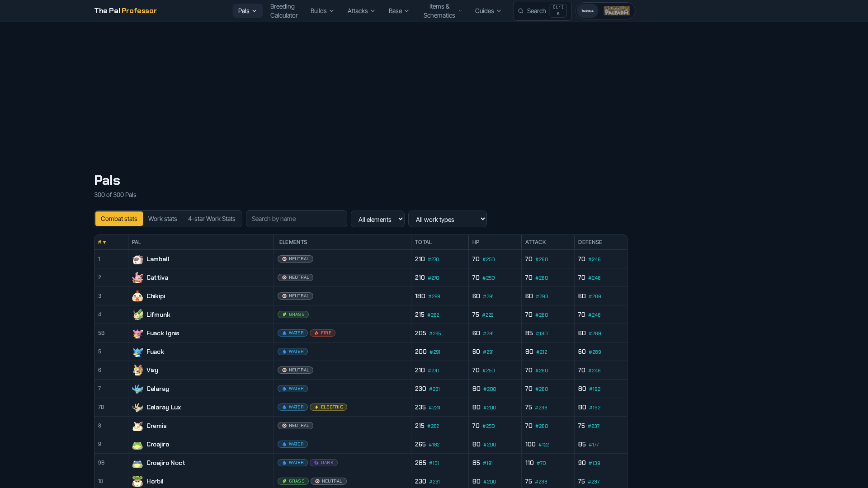
Task: Open the Celaray pal page
Action: click(x=158, y=389)
